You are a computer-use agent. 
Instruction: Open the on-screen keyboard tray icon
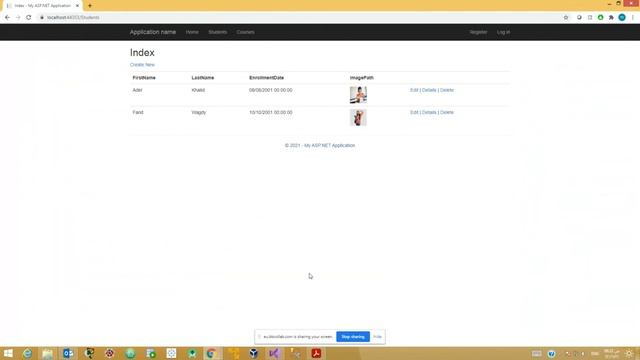(537, 354)
